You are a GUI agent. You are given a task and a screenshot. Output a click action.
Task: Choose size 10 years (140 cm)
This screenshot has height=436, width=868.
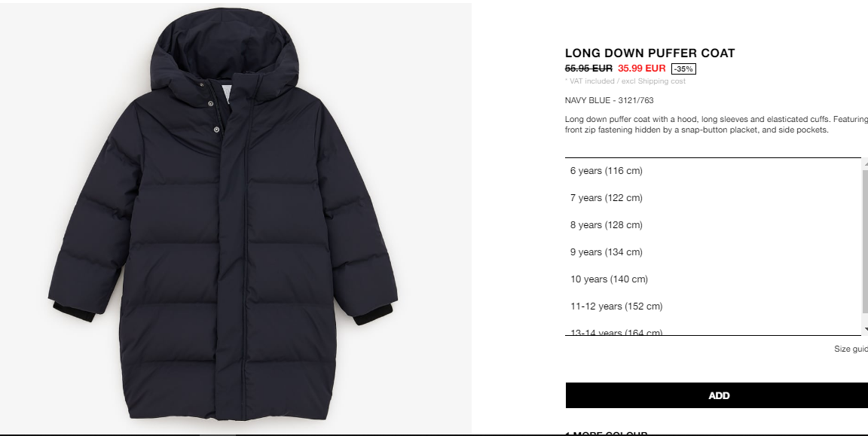tap(713, 279)
